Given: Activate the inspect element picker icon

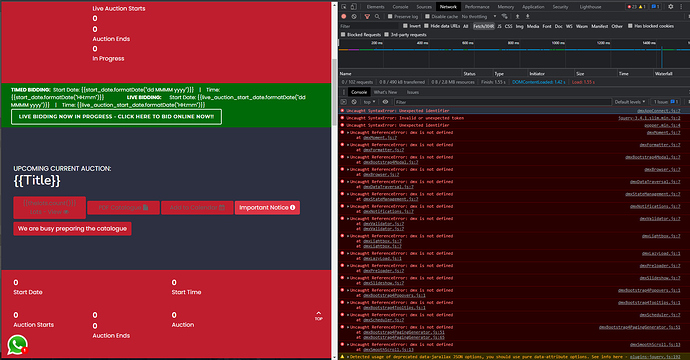Looking at the screenshot, I should (344, 7).
